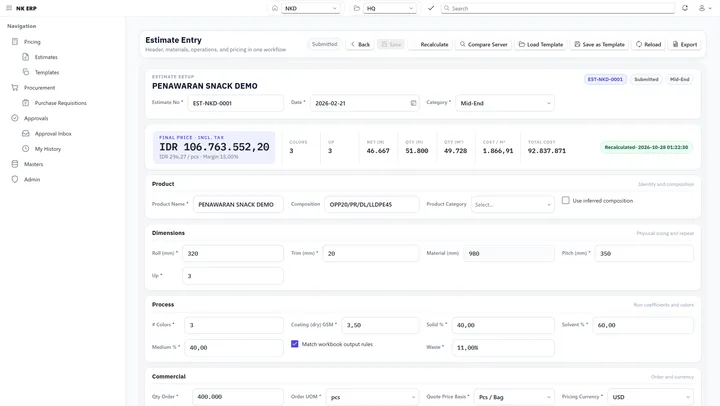Open the Order UOM pcs dropdown

tap(372, 397)
